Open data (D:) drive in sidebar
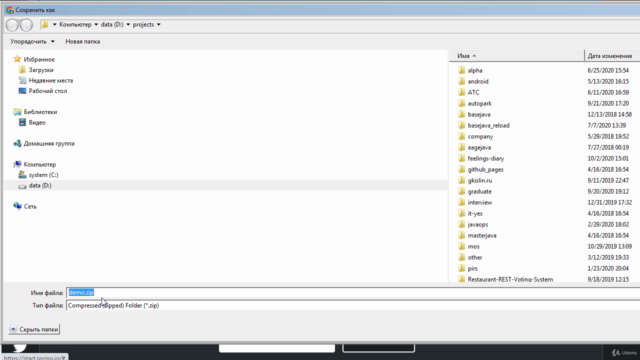The width and height of the screenshot is (640, 360). [x=40, y=185]
